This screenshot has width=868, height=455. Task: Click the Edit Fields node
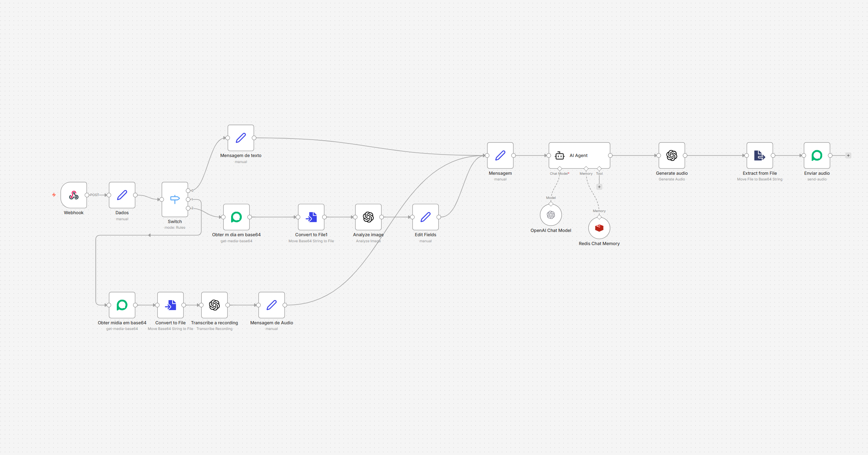pyautogui.click(x=425, y=217)
